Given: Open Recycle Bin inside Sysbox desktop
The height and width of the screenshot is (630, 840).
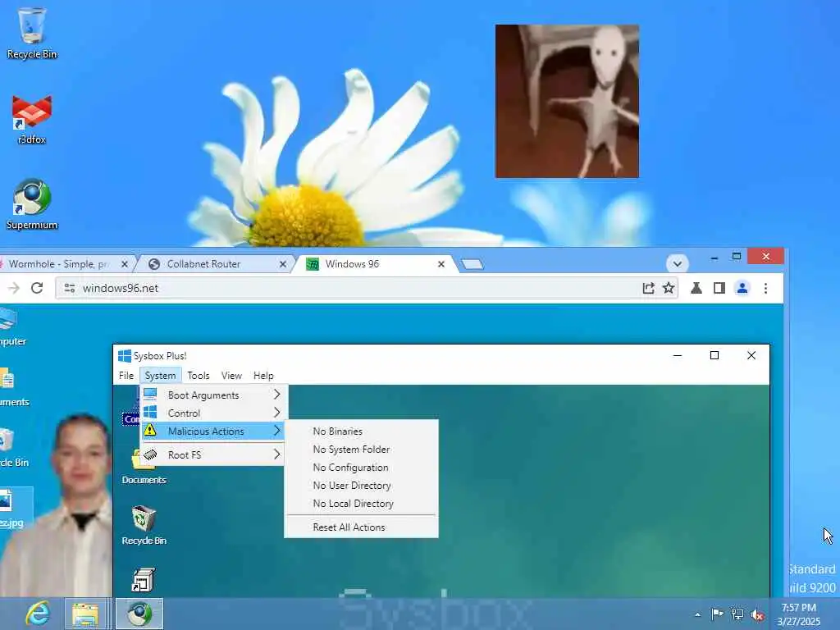Looking at the screenshot, I should click(x=144, y=525).
